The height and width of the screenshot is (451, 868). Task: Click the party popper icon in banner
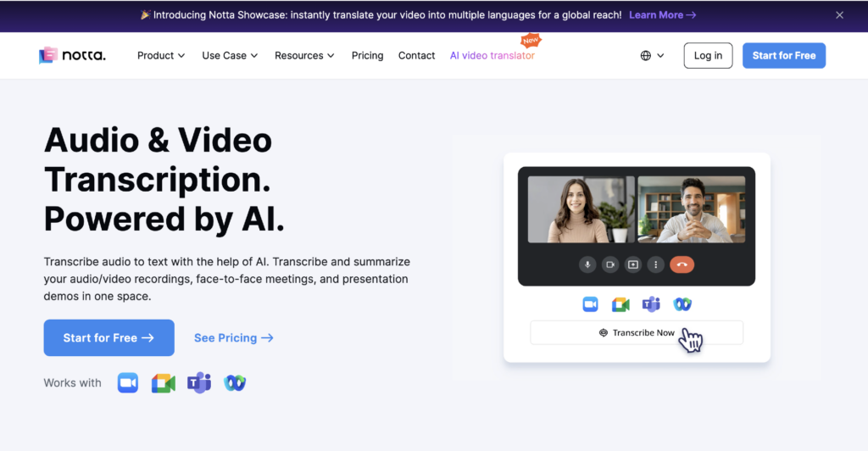tap(145, 15)
